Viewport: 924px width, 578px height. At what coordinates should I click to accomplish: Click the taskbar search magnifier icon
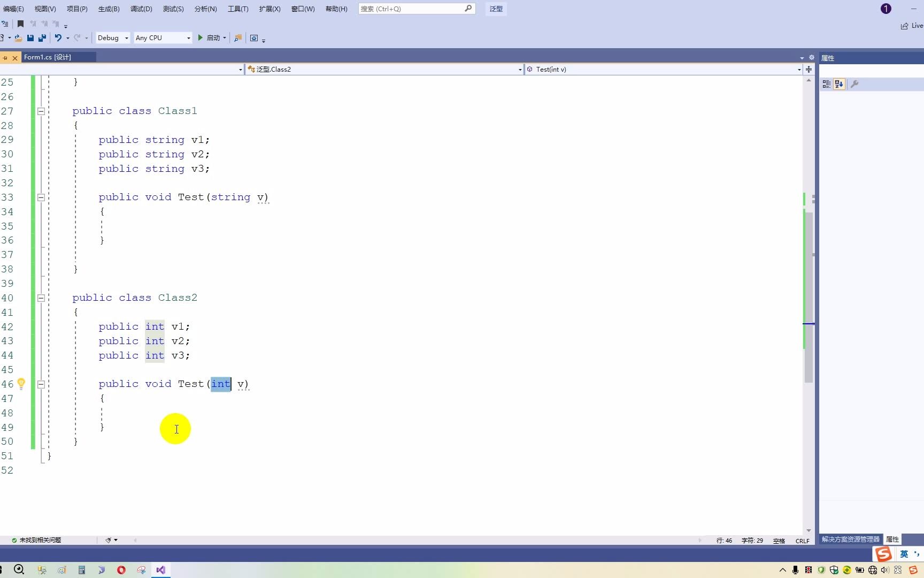(19, 569)
